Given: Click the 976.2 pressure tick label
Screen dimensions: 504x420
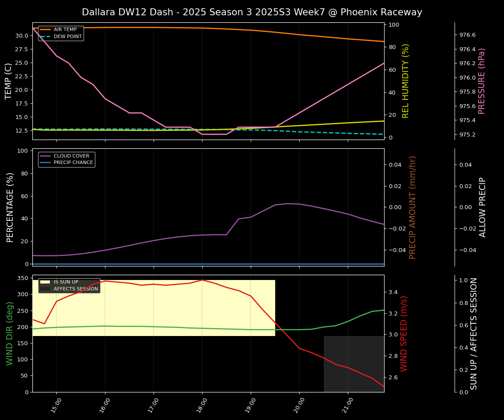Looking at the screenshot, I should 467,63.
